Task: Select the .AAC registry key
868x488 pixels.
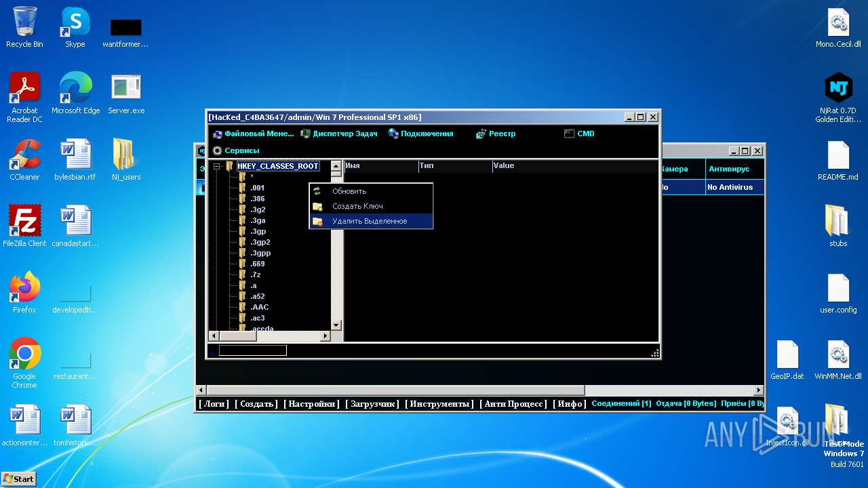Action: click(259, 307)
